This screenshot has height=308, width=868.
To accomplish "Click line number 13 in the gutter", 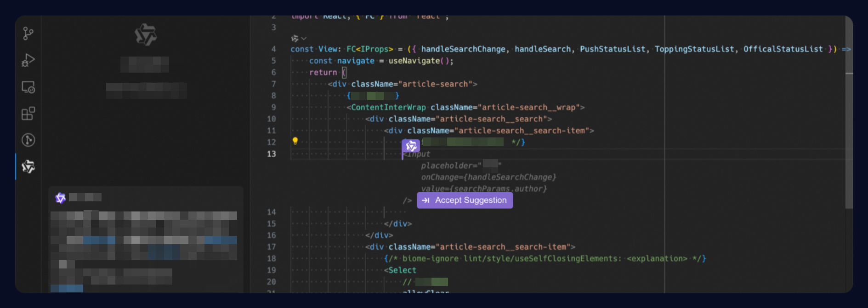I will (272, 154).
